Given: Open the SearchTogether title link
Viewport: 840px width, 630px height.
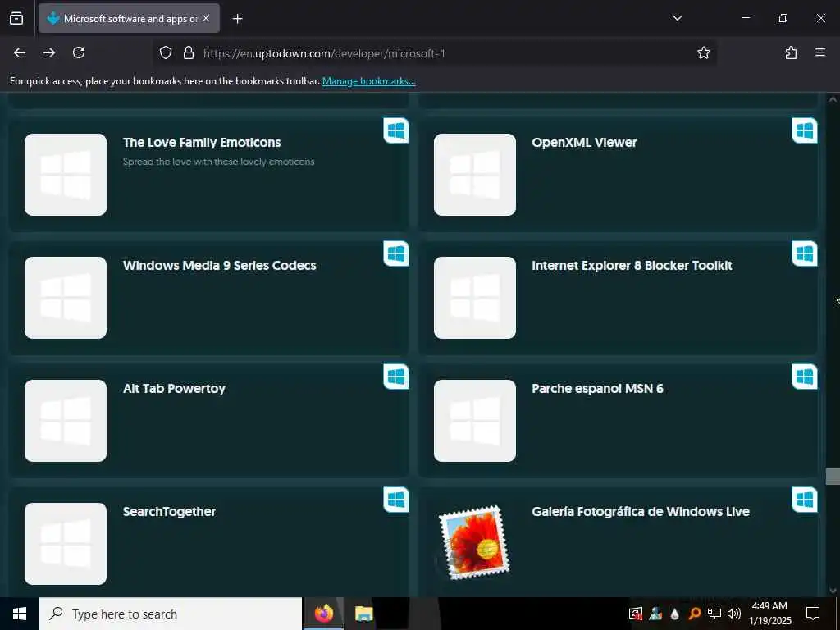Looking at the screenshot, I should point(169,512).
